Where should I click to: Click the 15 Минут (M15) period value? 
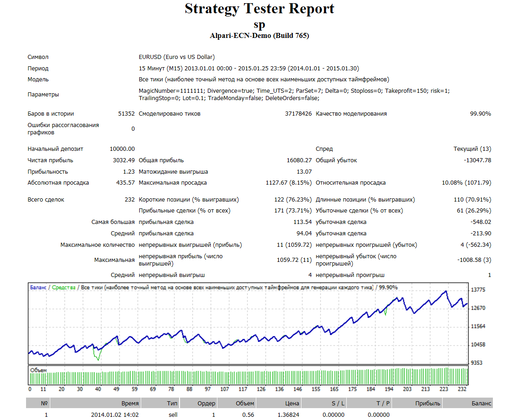pyautogui.click(x=249, y=69)
